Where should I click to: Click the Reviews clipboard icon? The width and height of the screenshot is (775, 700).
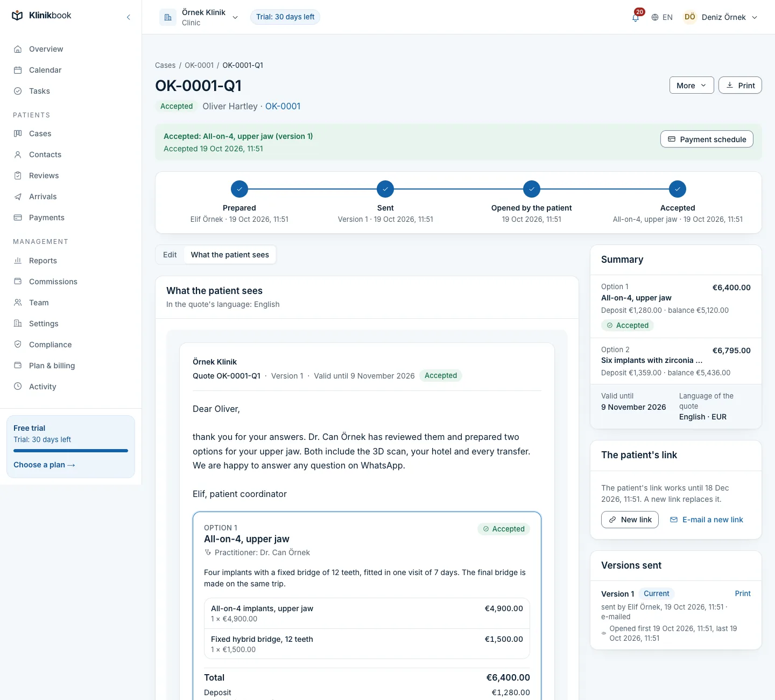[x=18, y=176]
